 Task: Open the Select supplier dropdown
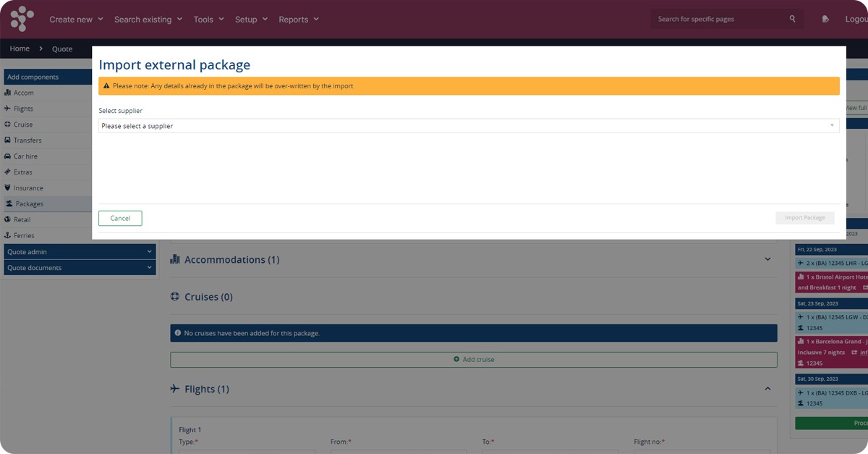pyautogui.click(x=469, y=126)
